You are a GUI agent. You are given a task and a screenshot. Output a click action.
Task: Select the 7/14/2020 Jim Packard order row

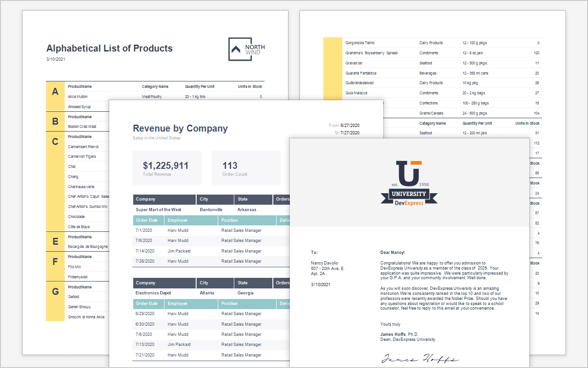[x=211, y=251]
